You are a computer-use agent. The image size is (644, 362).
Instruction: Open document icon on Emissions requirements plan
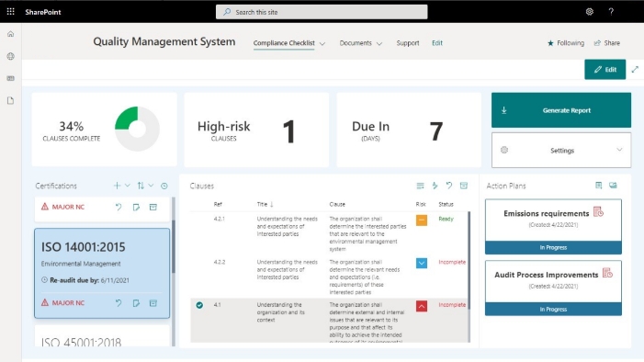[x=598, y=212]
